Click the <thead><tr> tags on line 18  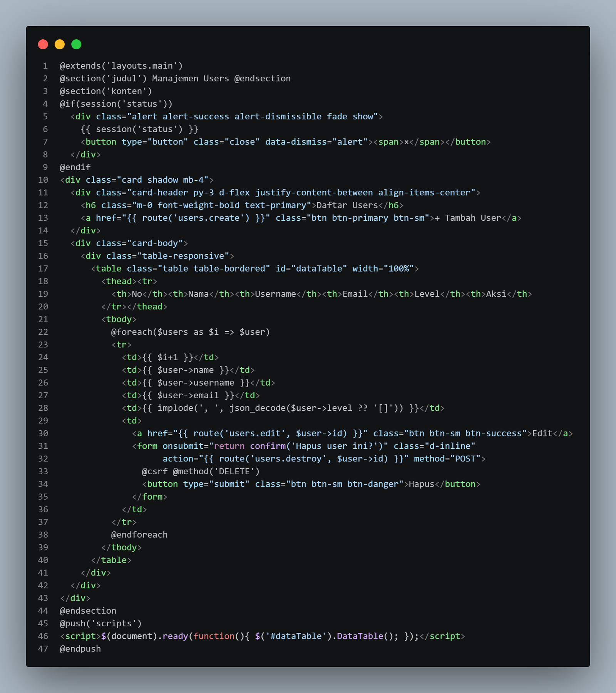(129, 281)
